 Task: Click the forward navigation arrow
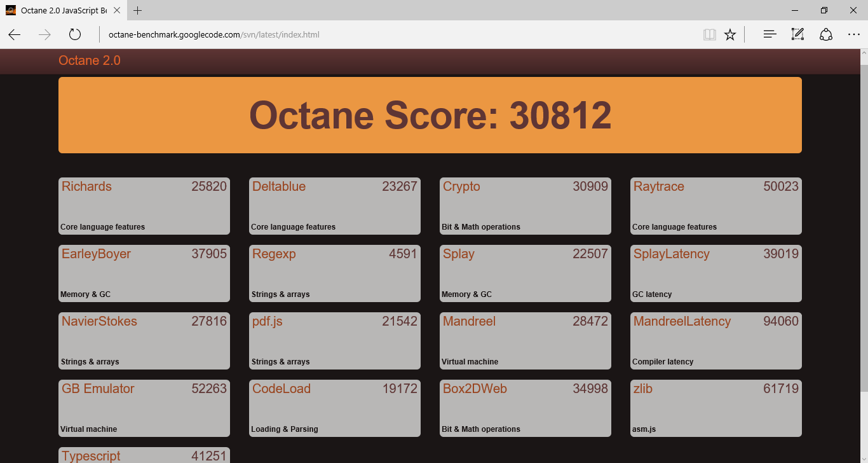44,34
